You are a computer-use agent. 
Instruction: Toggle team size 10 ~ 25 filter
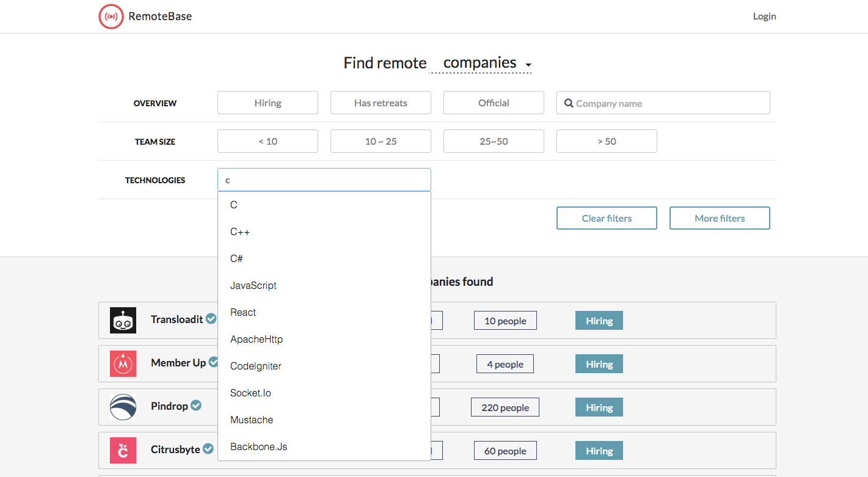(x=381, y=141)
